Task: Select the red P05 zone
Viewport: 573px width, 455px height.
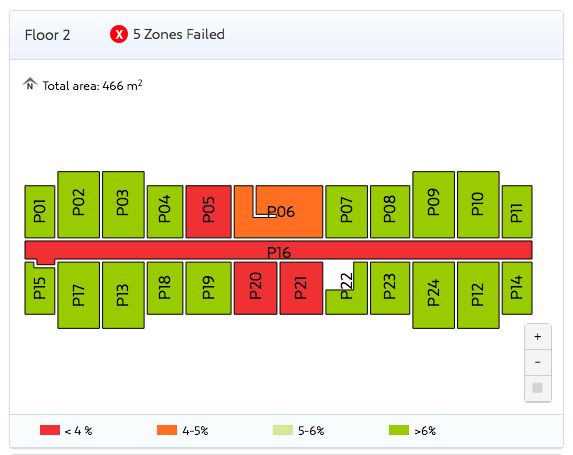Action: coord(209,212)
